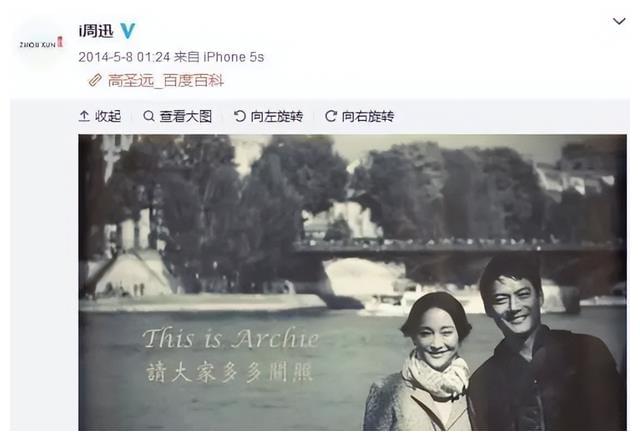Click the rotate-left arrow icon

(240, 116)
